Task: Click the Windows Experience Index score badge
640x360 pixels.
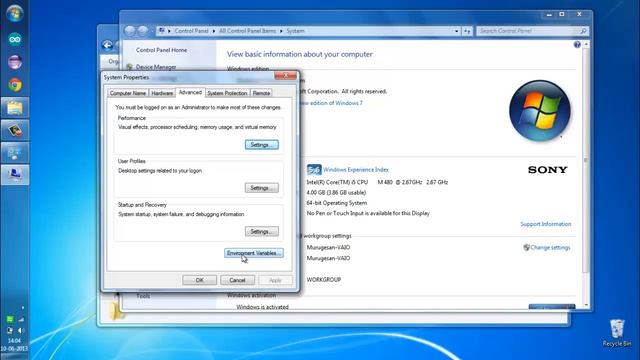Action: pos(314,169)
